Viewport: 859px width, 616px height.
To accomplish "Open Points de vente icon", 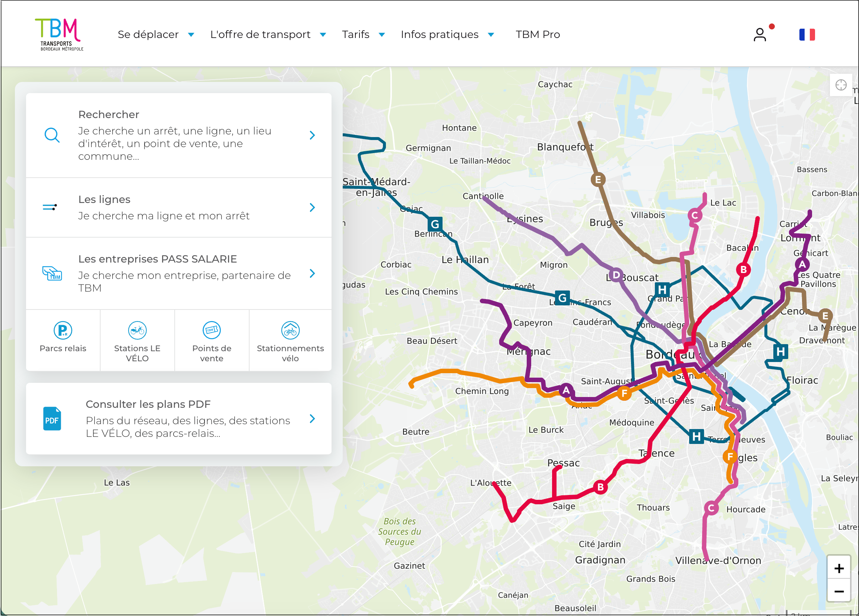I will point(211,330).
